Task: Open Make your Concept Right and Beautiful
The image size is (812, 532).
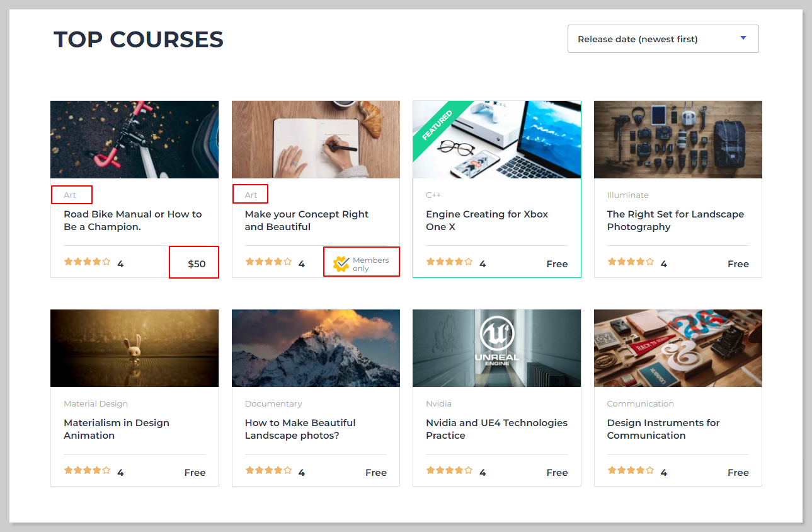Action: (x=306, y=221)
